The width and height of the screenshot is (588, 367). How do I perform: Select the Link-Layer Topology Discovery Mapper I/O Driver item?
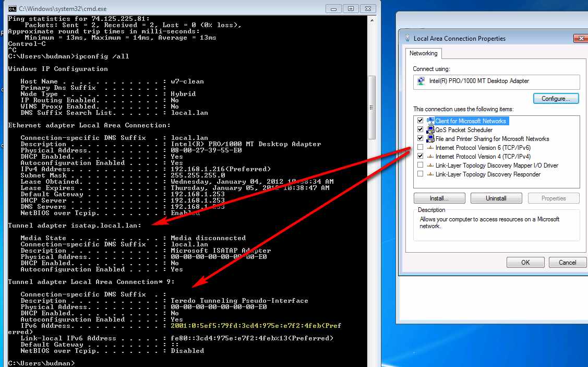[497, 165]
